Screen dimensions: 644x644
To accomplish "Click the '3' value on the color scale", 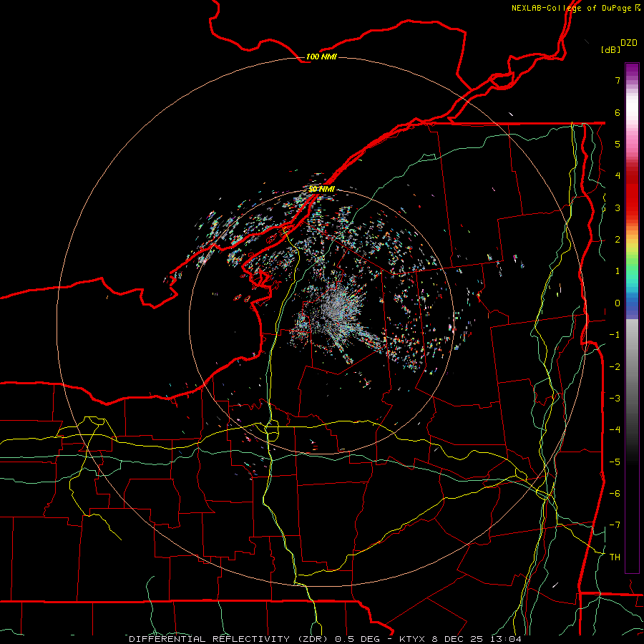I will 618,208.
